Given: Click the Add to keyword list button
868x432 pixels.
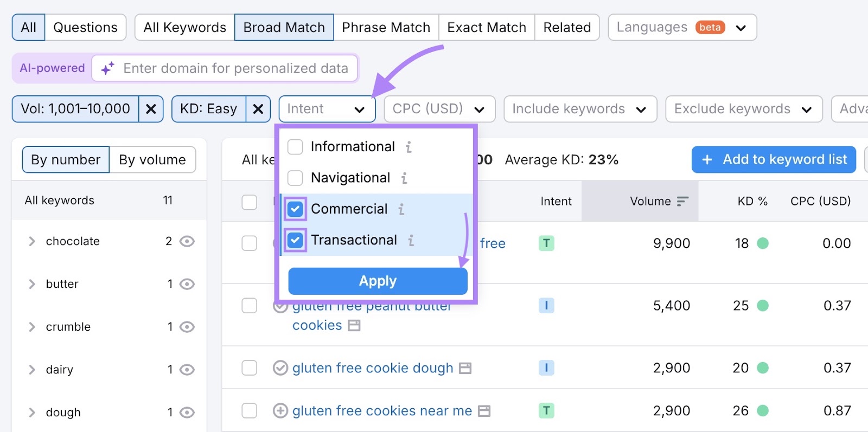Looking at the screenshot, I should click(773, 159).
